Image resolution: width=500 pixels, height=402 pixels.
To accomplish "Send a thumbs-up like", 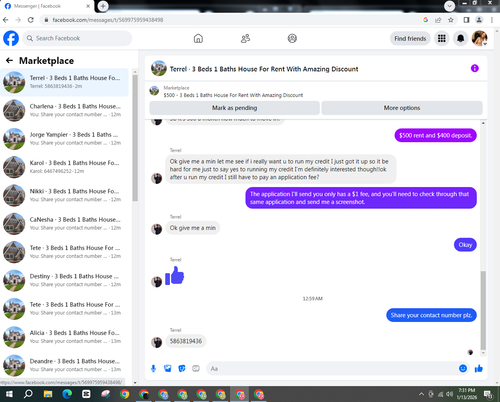I will click(479, 368).
